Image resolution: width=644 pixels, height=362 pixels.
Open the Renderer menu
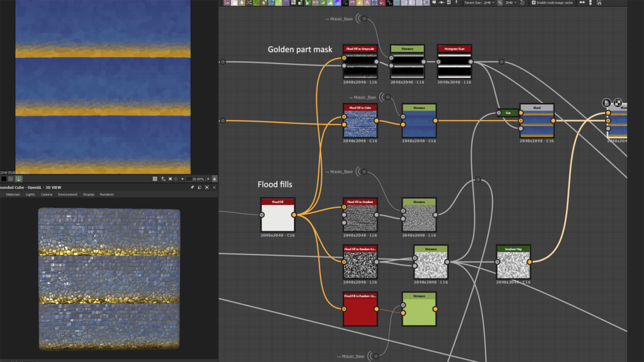(x=107, y=194)
